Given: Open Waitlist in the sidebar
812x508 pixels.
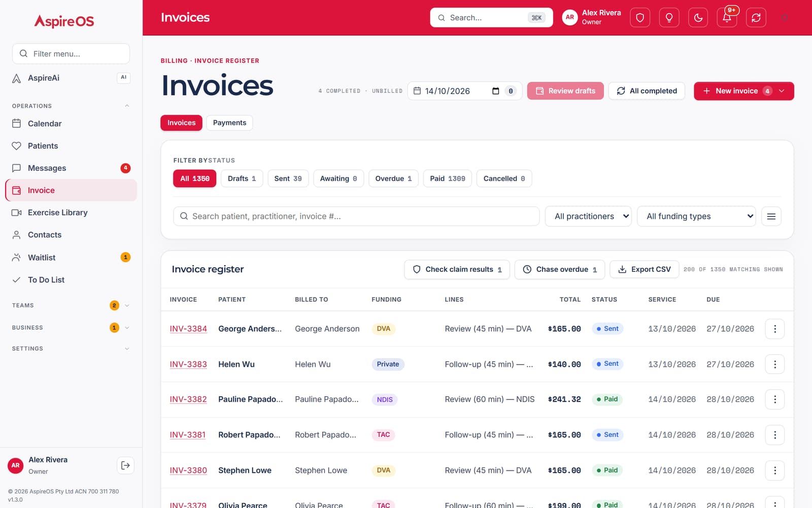Looking at the screenshot, I should pos(71,258).
